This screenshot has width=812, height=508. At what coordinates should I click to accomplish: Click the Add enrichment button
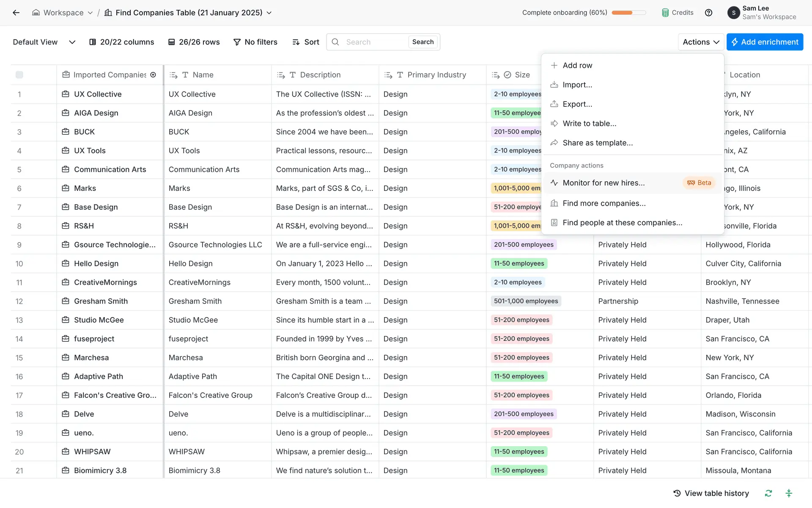[x=765, y=42]
